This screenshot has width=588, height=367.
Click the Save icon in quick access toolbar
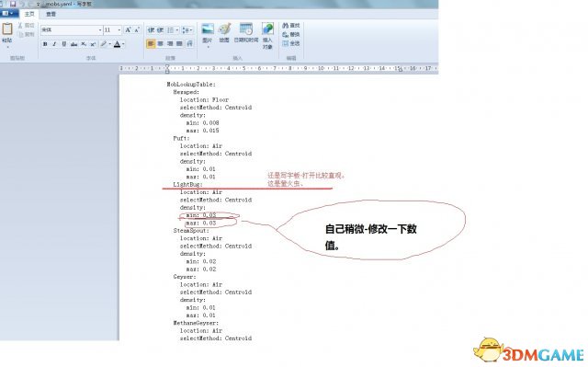(13, 4)
